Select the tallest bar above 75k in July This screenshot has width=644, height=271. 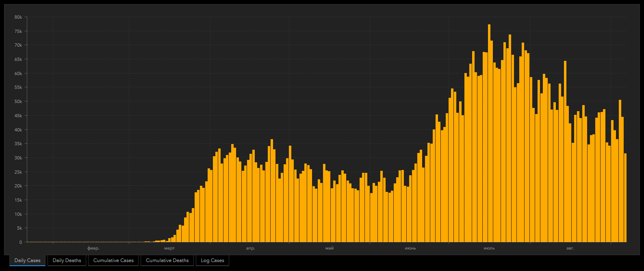pos(489,133)
